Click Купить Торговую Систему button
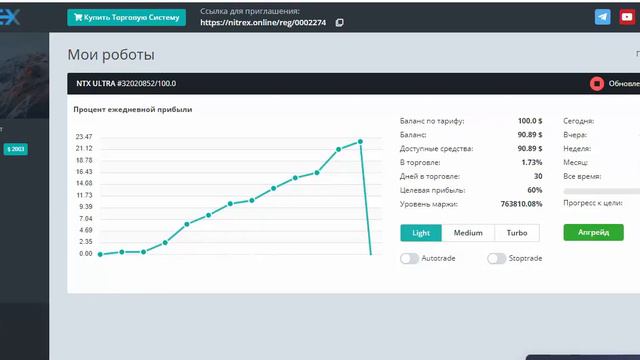The image size is (640, 360). coord(127,18)
